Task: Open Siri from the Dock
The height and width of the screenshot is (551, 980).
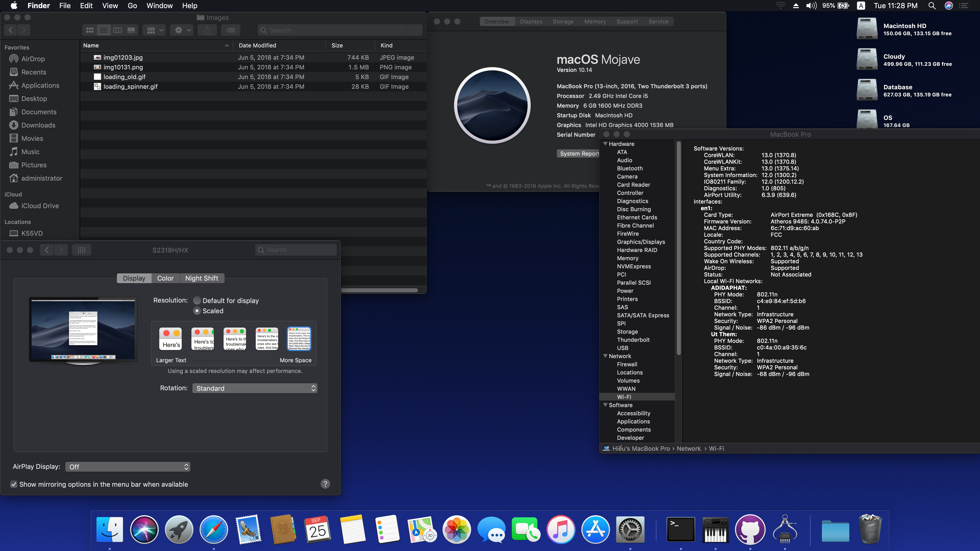Action: pyautogui.click(x=144, y=529)
